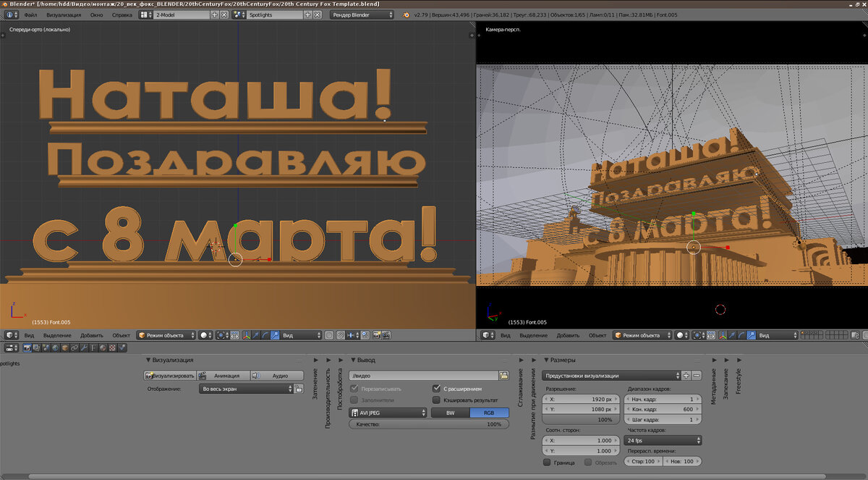Open the Файл menu
868x480 pixels.
coord(30,14)
